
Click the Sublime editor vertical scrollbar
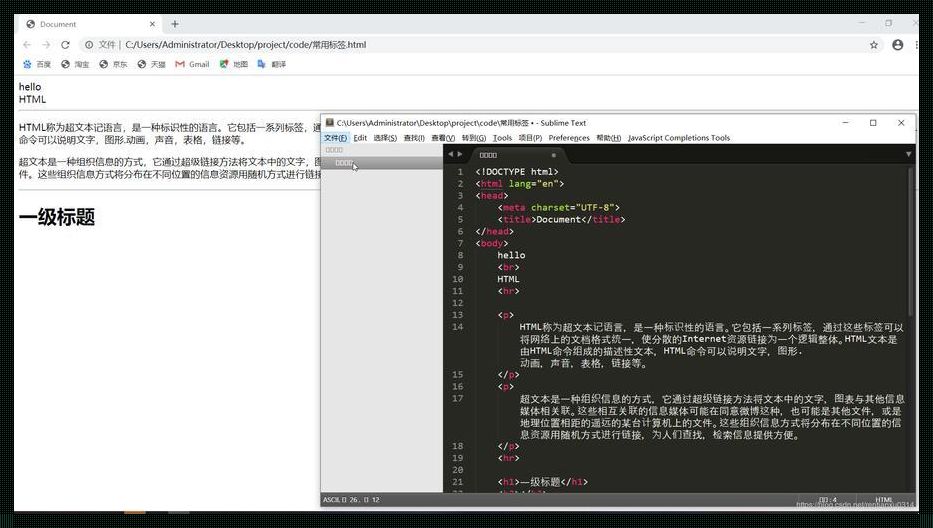(x=910, y=241)
